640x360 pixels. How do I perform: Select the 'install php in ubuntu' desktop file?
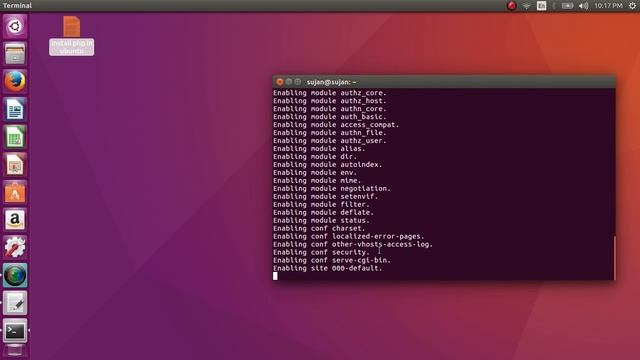(x=71, y=36)
